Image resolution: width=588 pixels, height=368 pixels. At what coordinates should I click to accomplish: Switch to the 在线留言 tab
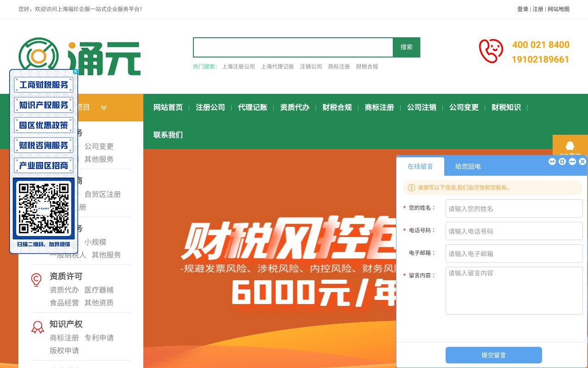pyautogui.click(x=421, y=167)
